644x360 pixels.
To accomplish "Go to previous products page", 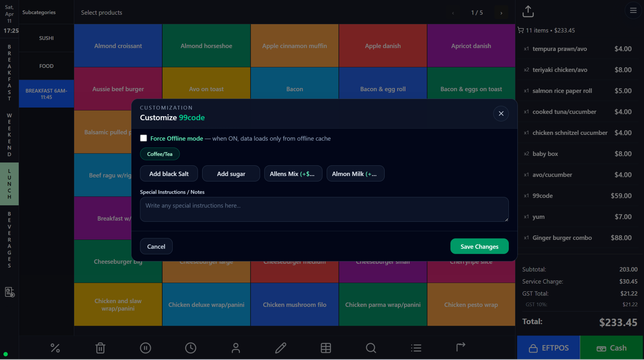I will tap(453, 13).
